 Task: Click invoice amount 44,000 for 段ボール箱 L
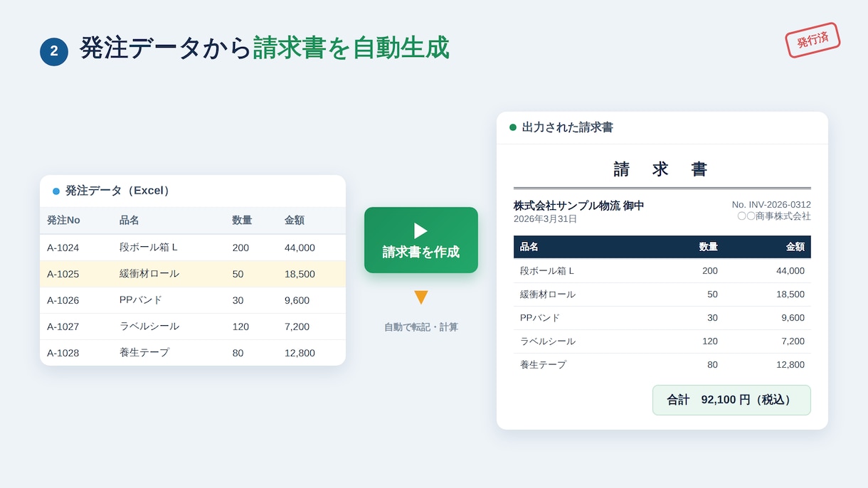[x=790, y=271]
